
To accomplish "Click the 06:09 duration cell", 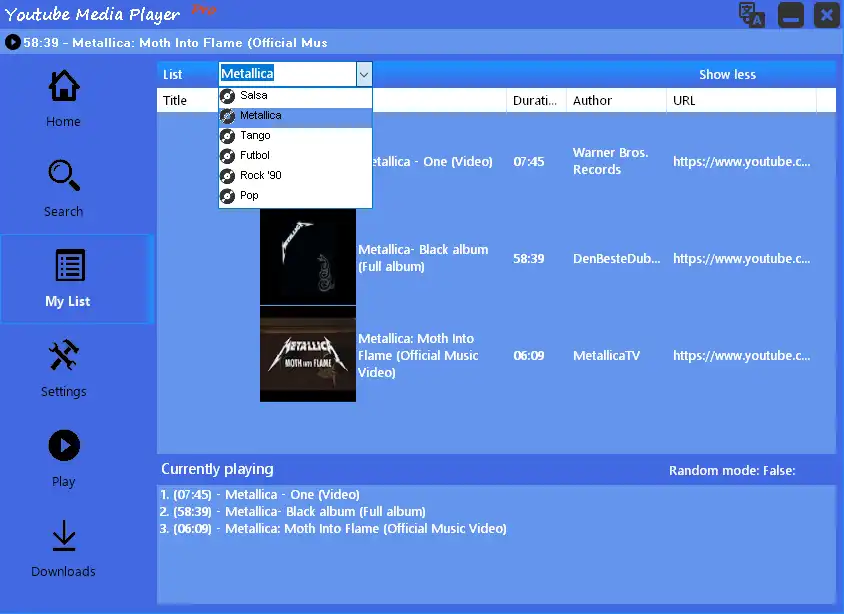I will [529, 355].
